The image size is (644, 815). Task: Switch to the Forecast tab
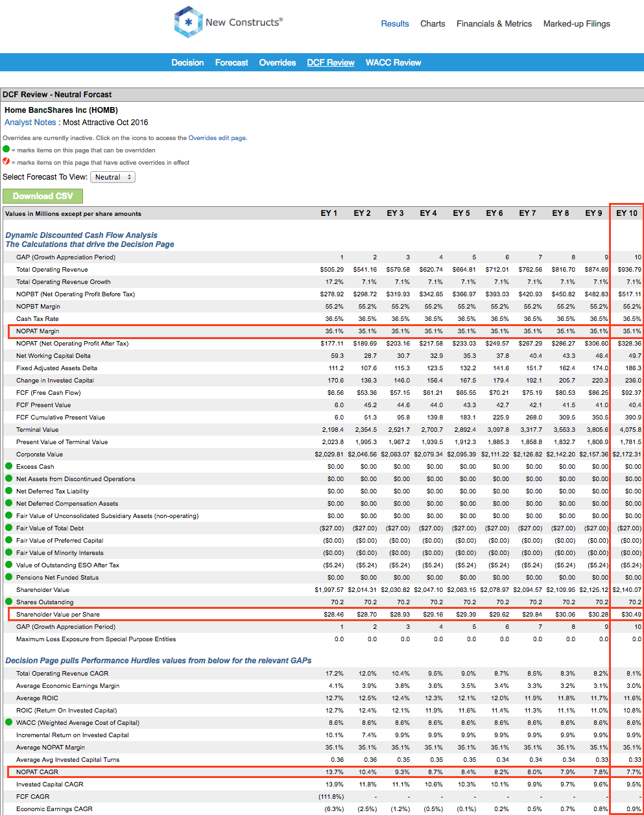pyautogui.click(x=232, y=63)
